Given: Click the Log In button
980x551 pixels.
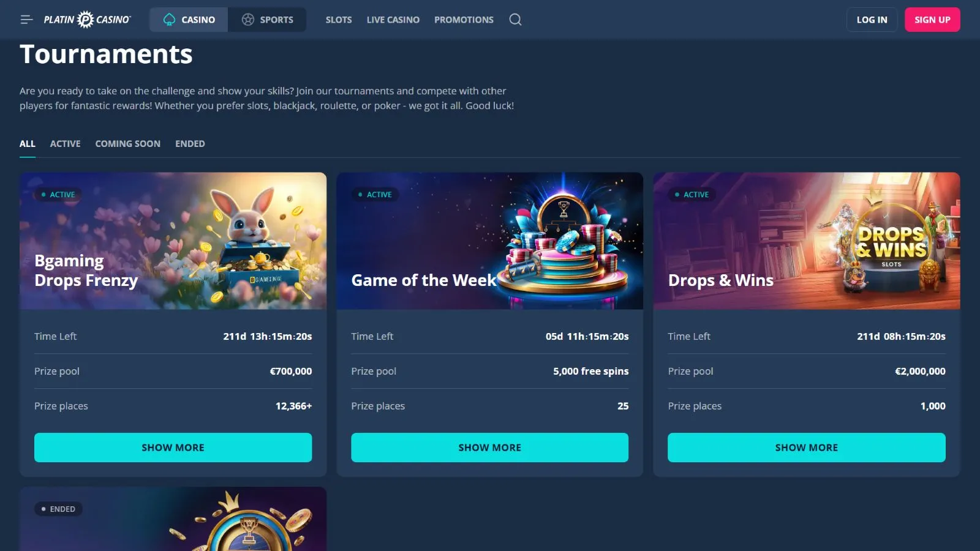Looking at the screenshot, I should tap(872, 20).
